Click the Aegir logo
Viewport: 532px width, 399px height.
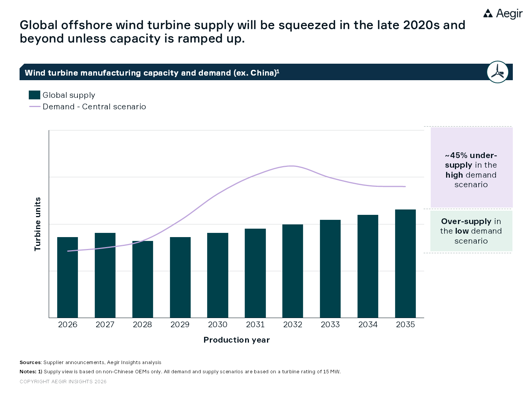[x=503, y=14]
